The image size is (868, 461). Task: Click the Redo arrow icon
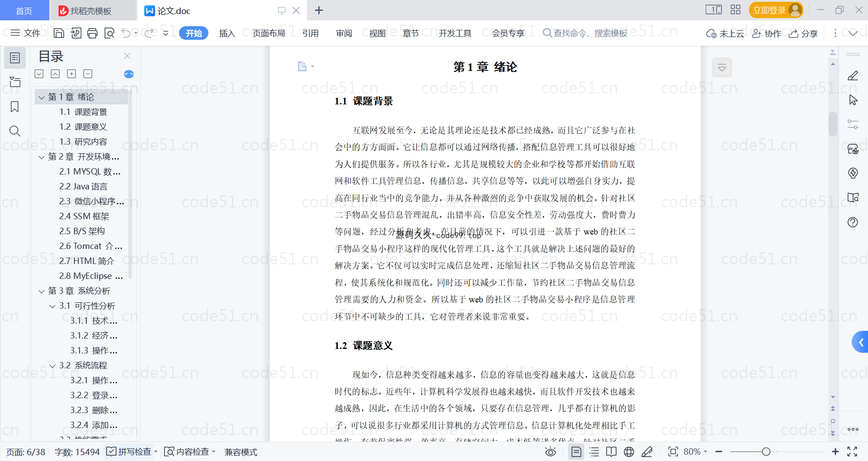(x=149, y=33)
